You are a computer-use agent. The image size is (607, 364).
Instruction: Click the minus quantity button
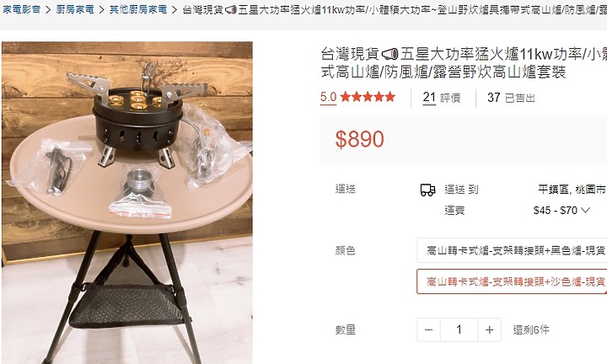(428, 330)
